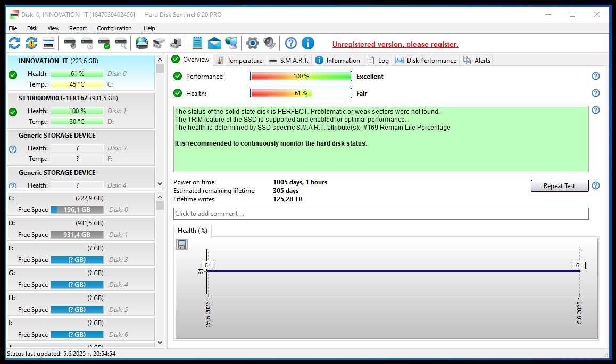Click disk list scrollbar down arrow
The image size is (616, 364).
[160, 183]
